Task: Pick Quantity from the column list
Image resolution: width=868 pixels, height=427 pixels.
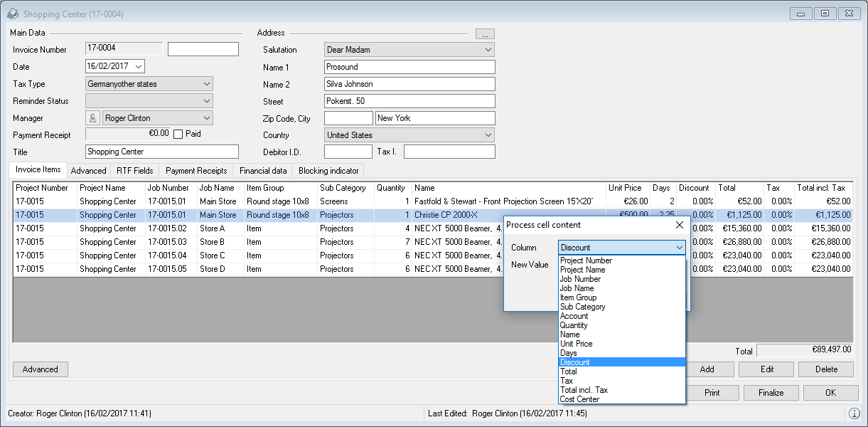Action: [x=574, y=325]
